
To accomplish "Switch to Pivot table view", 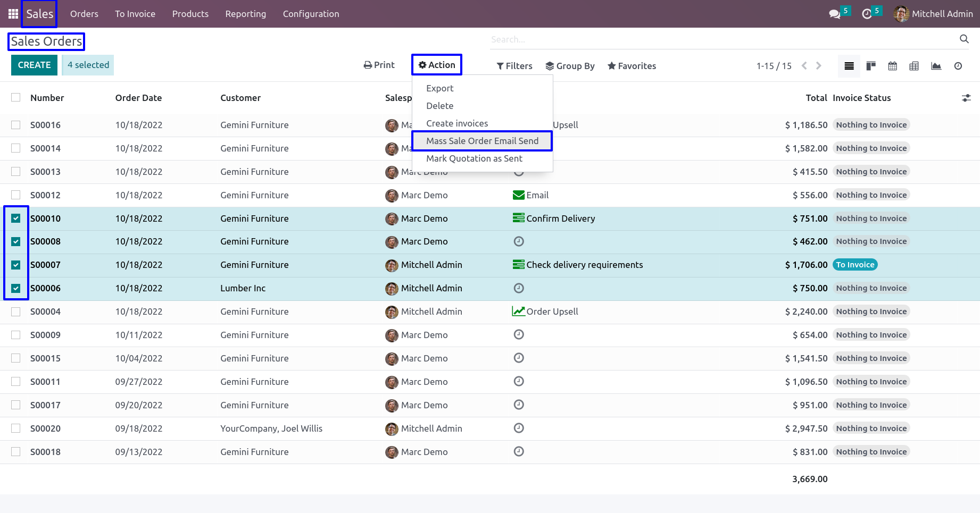I will pos(914,66).
